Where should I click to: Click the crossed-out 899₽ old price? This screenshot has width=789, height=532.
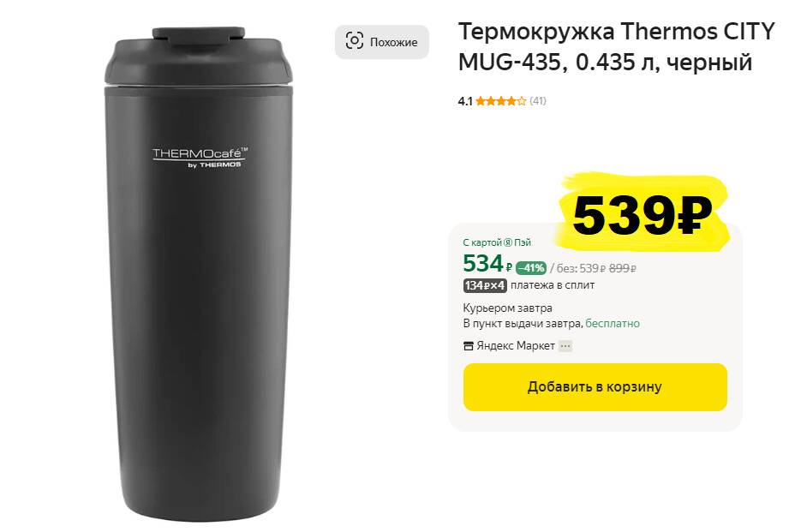(x=623, y=268)
